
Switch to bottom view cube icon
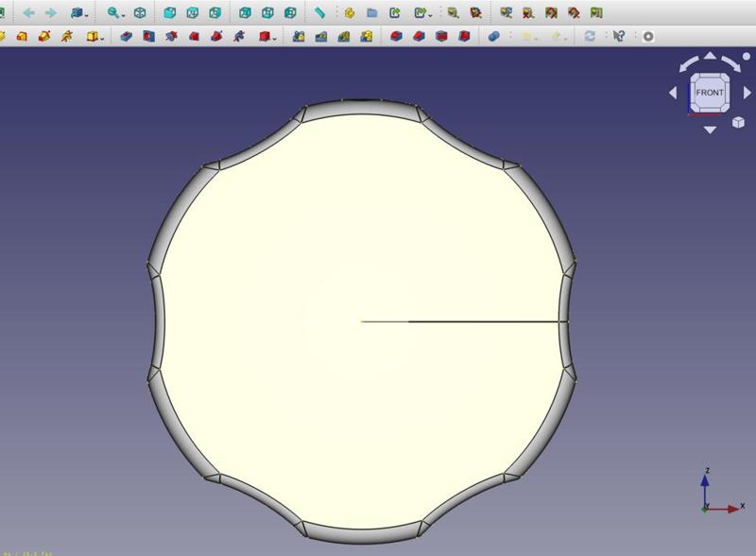267,12
